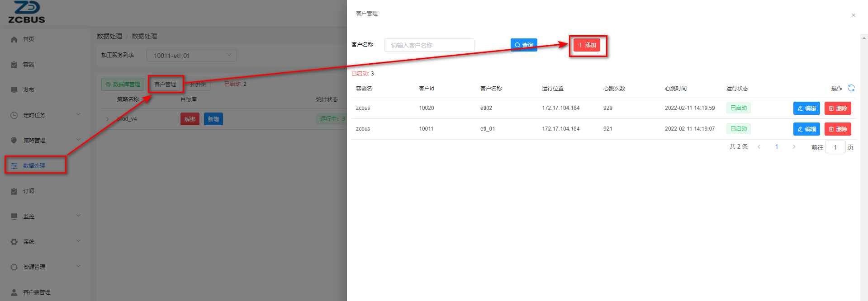Open the 加工服务列表 dropdown

(191, 56)
